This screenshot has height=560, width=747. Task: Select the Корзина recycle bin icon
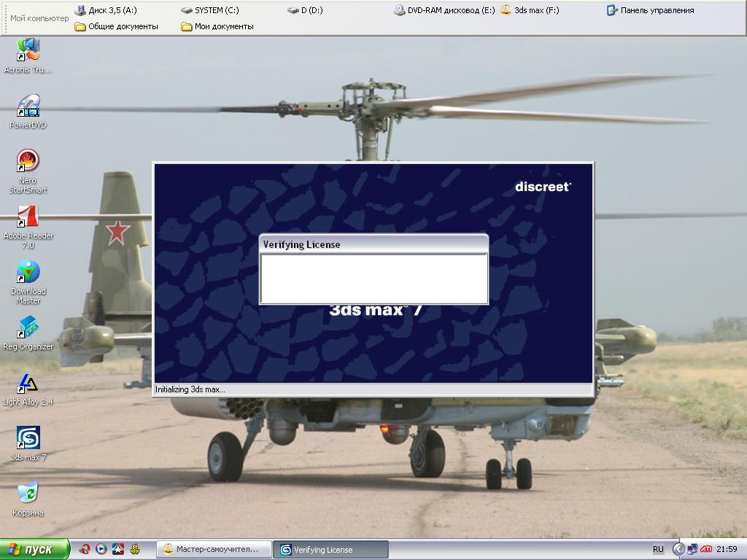click(x=28, y=499)
